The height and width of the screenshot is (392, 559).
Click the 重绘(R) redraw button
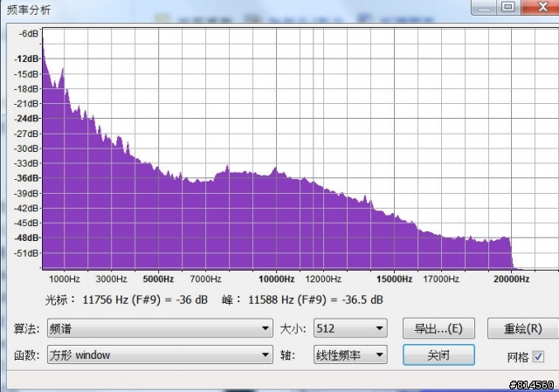click(x=523, y=328)
